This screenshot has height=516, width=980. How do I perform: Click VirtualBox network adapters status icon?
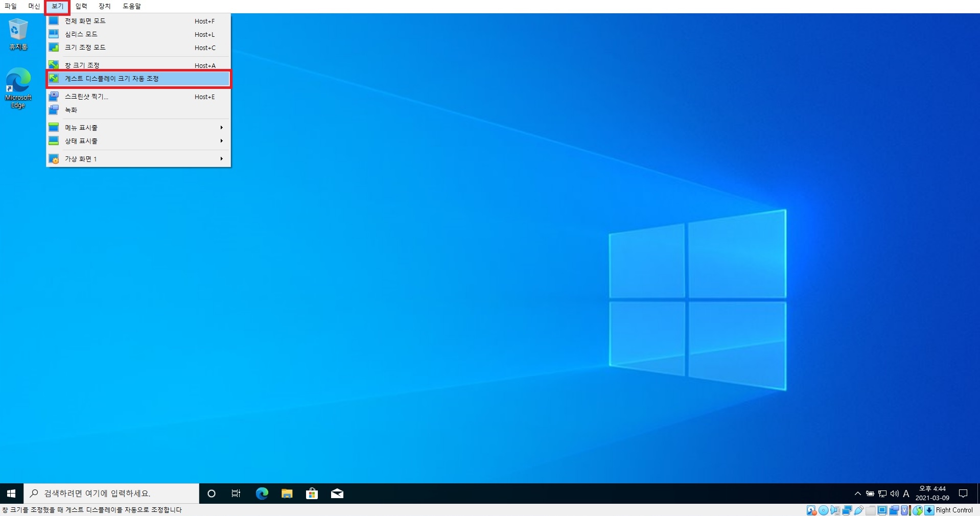847,510
